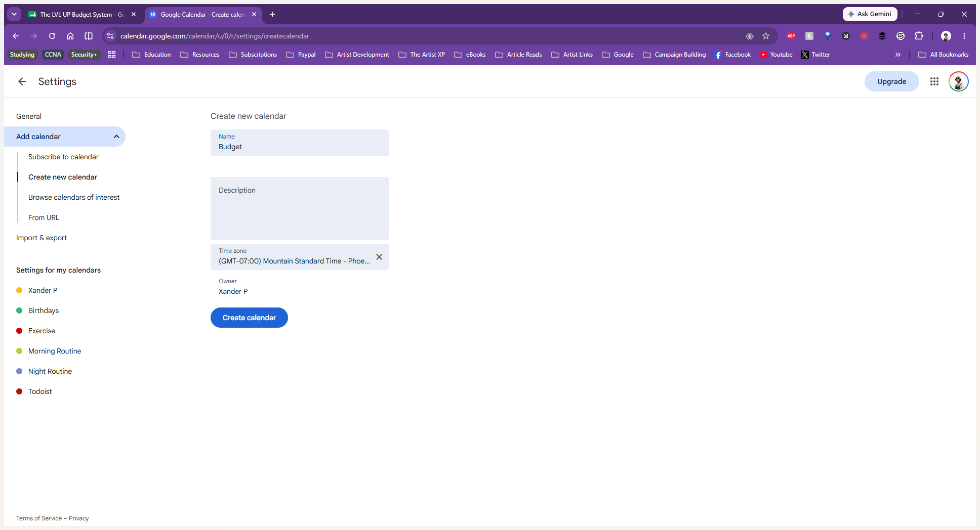Open Todoist calendar settings

pyautogui.click(x=40, y=391)
